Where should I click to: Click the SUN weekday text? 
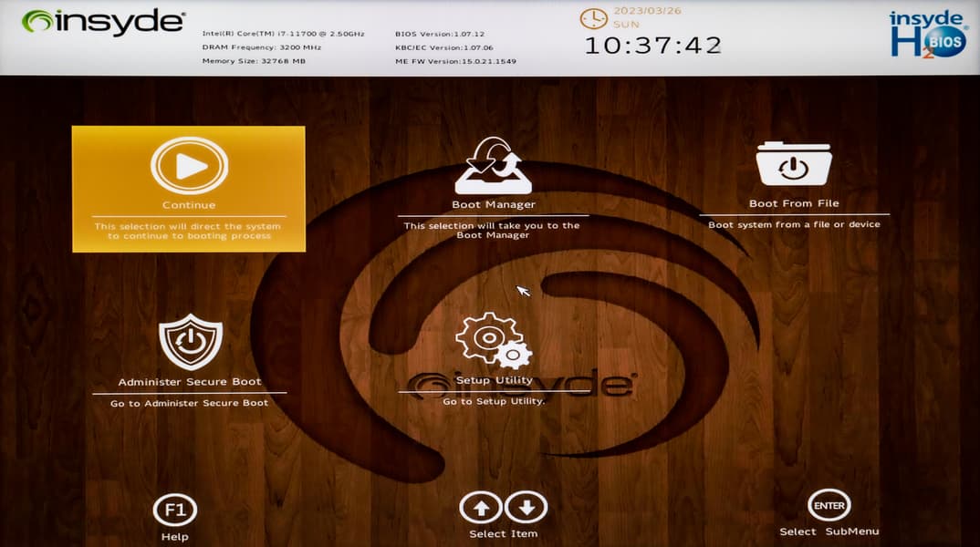(x=626, y=25)
